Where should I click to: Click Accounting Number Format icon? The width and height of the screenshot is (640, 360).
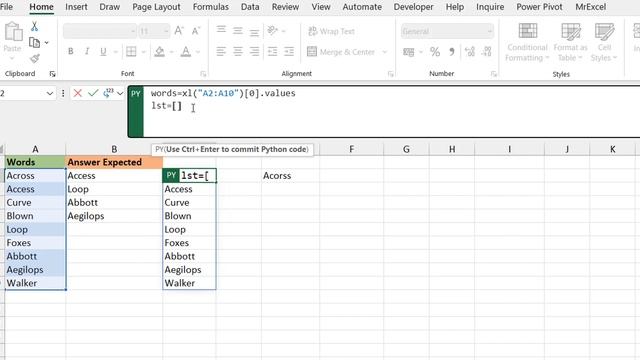tap(409, 52)
